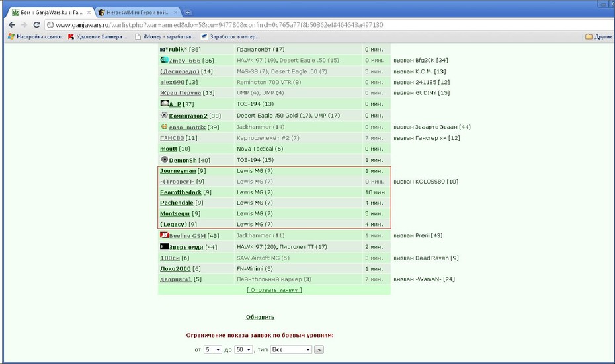Open enso_matrix player profile
This screenshot has width=615, height=364.
(x=187, y=127)
